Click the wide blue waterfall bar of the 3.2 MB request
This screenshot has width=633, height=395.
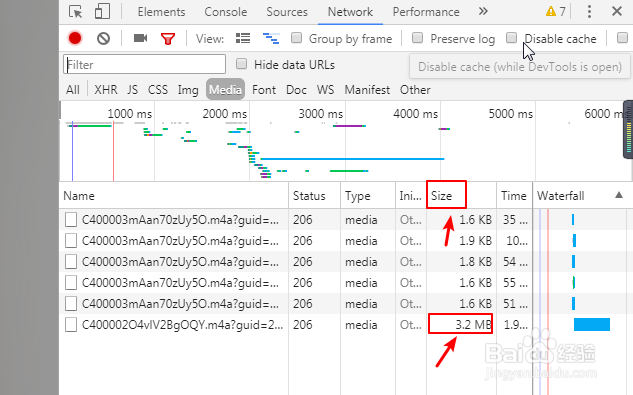coord(592,324)
